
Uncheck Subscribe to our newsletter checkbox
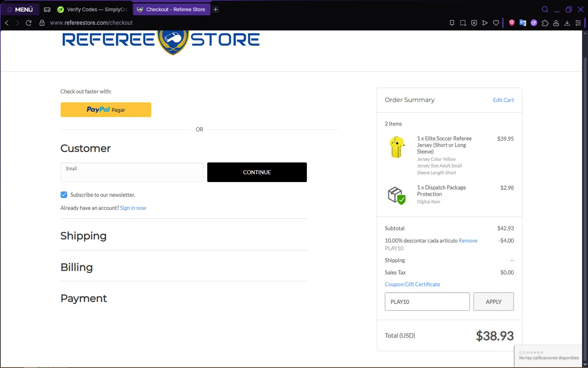(x=64, y=195)
